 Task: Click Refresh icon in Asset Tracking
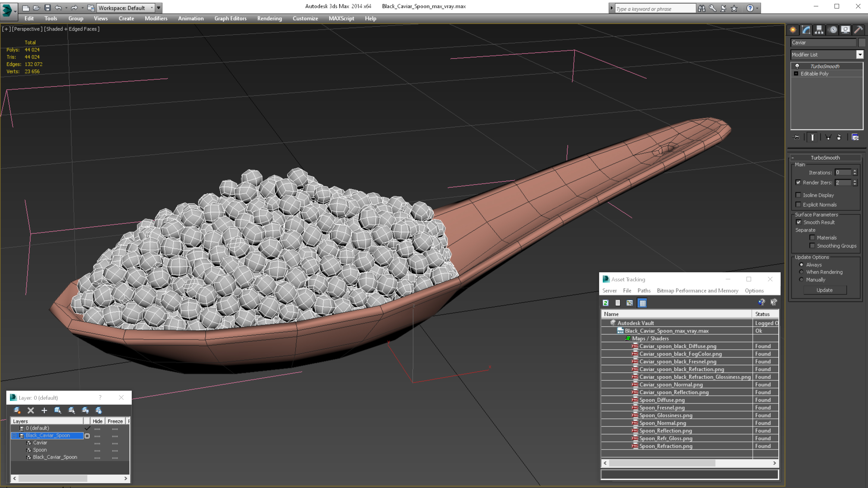click(x=606, y=303)
